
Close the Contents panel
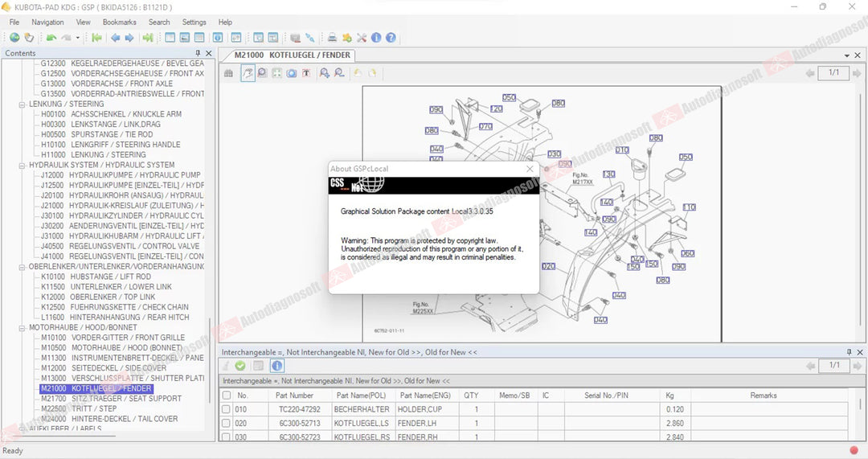click(x=209, y=53)
